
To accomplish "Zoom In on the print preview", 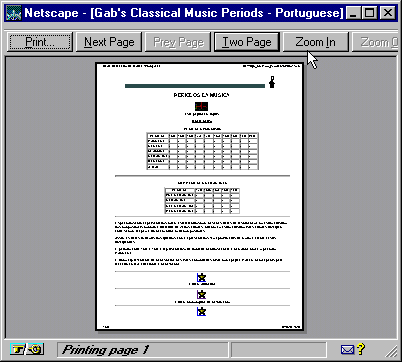I will [315, 42].
